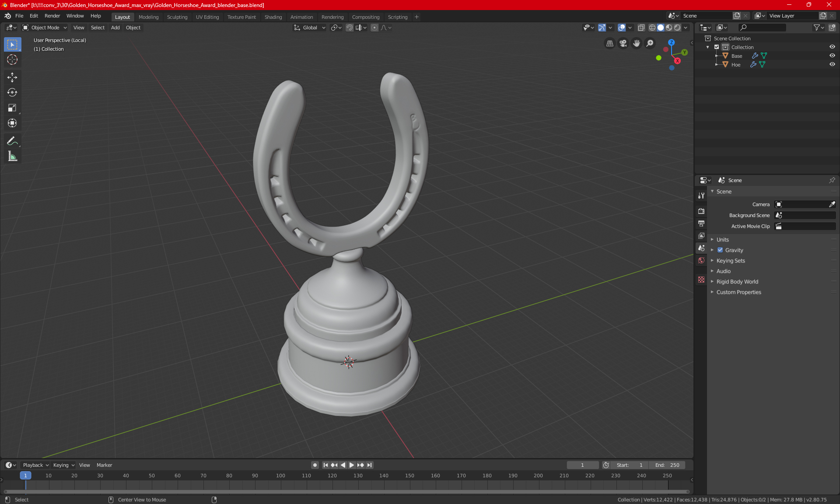Click the pan view hand icon
The height and width of the screenshot is (504, 840).
click(637, 43)
